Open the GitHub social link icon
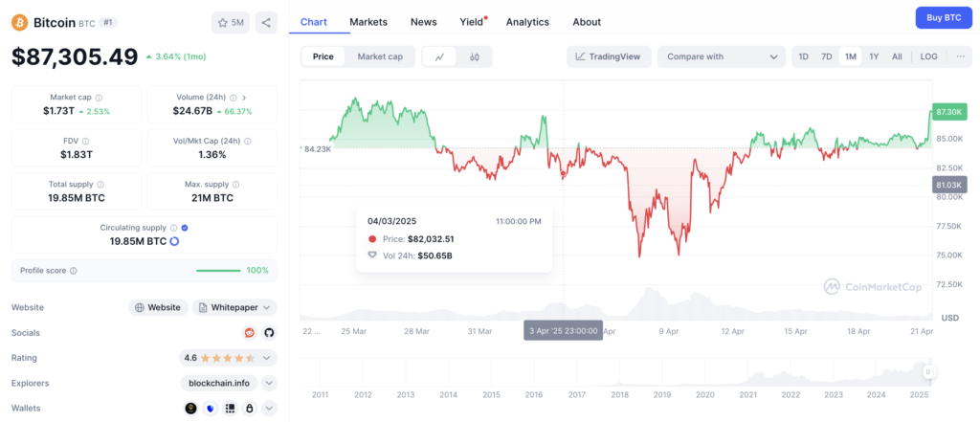The height and width of the screenshot is (422, 980). [x=269, y=333]
